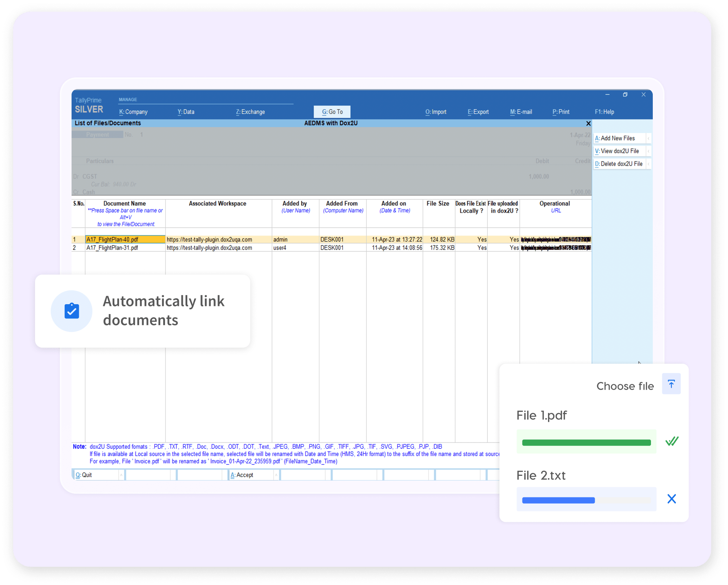Screen dimensions: 728x585
Task: Minimize the TallyPrime window
Action: point(607,95)
